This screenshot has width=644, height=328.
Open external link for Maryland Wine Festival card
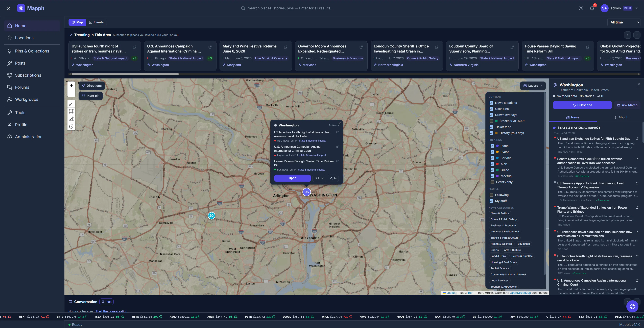coord(285,47)
